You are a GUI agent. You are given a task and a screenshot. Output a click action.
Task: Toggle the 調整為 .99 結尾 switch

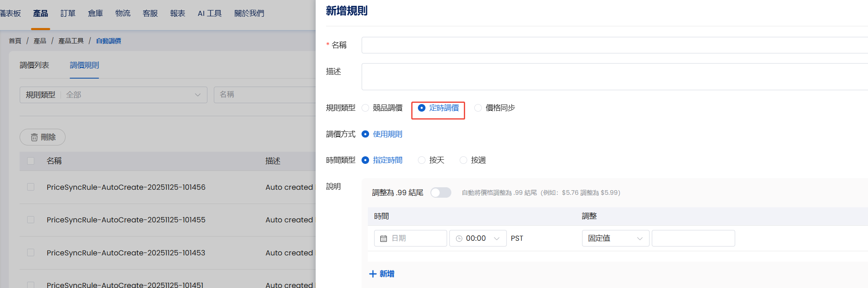440,192
